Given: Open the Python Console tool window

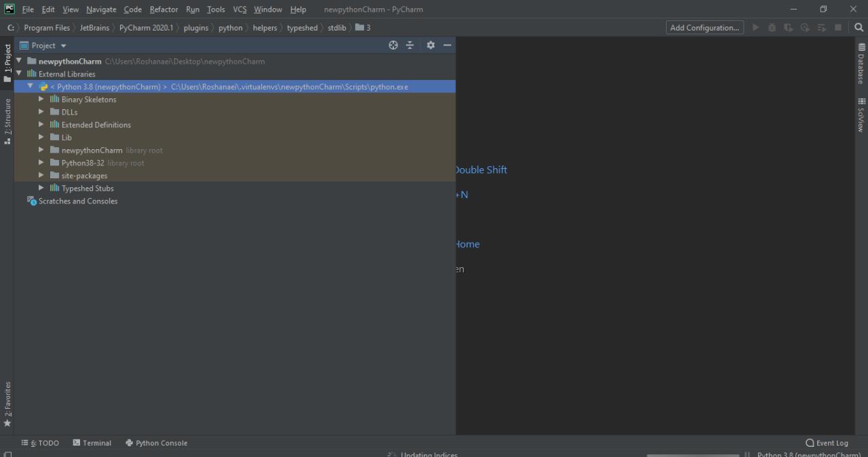Looking at the screenshot, I should (157, 443).
